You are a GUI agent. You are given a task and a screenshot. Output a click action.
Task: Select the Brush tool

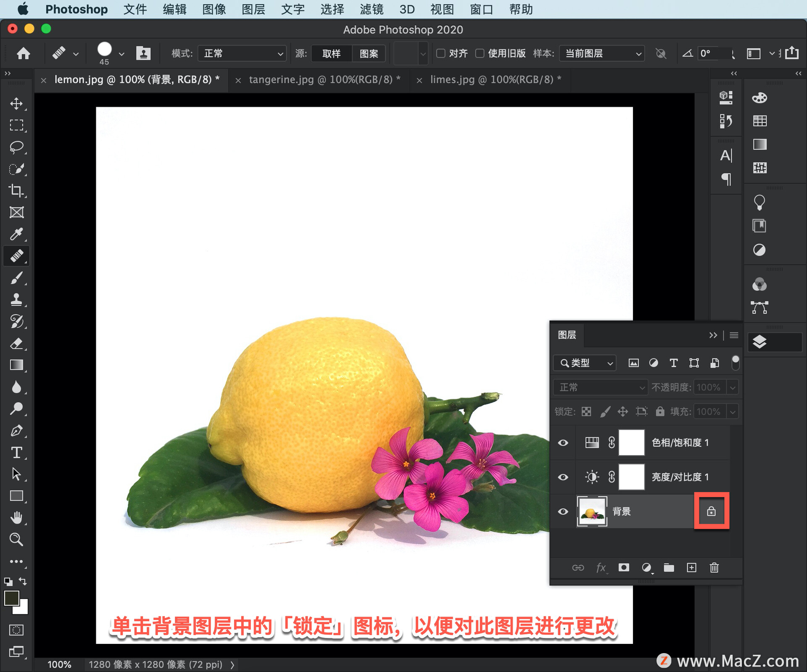tap(17, 278)
